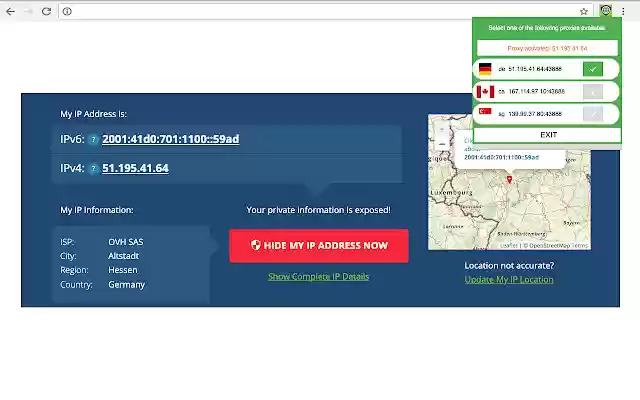Click the 'Proxy activated' status field
Screen dimensions: 640x400
(547, 48)
